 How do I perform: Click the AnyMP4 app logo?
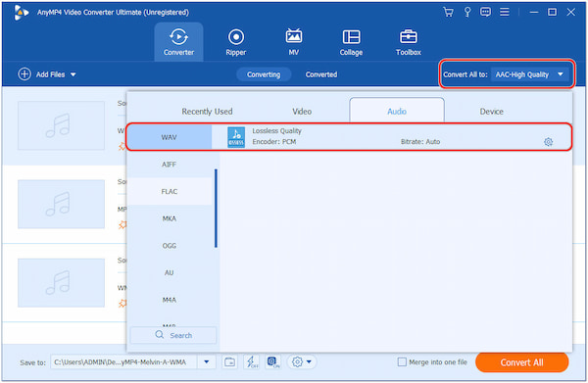pyautogui.click(x=21, y=13)
